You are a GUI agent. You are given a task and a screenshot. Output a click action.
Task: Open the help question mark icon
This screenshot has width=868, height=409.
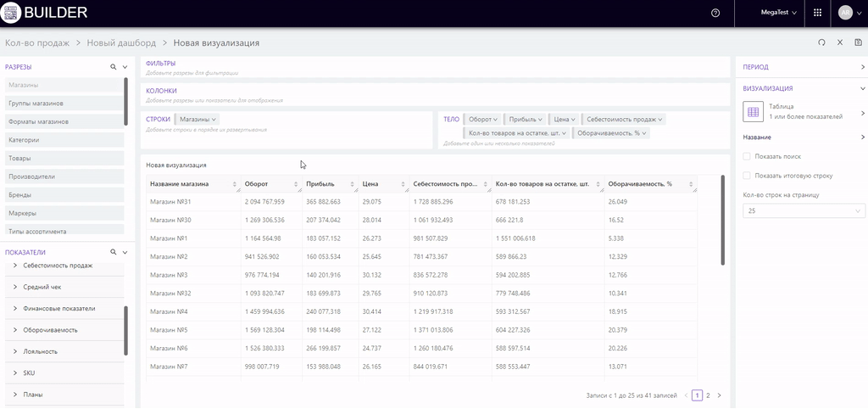coord(715,13)
